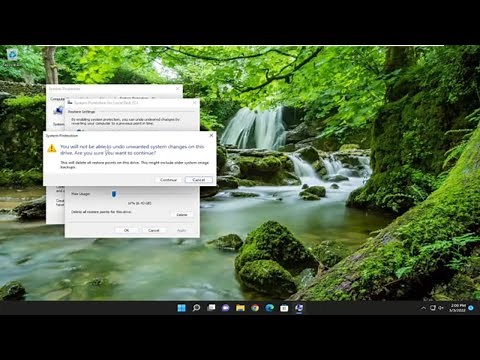Click OK in Local Disk protection dialog
Screen dimensions: 480x360
click(x=126, y=230)
